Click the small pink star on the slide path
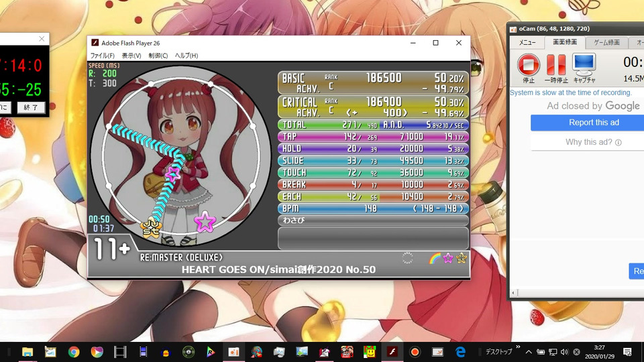The width and height of the screenshot is (644, 362). tap(173, 174)
